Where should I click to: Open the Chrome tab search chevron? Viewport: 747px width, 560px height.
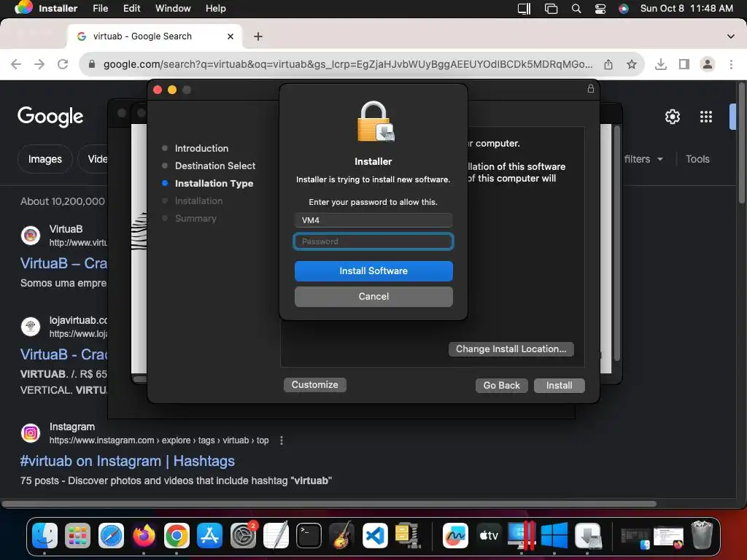coord(731,36)
